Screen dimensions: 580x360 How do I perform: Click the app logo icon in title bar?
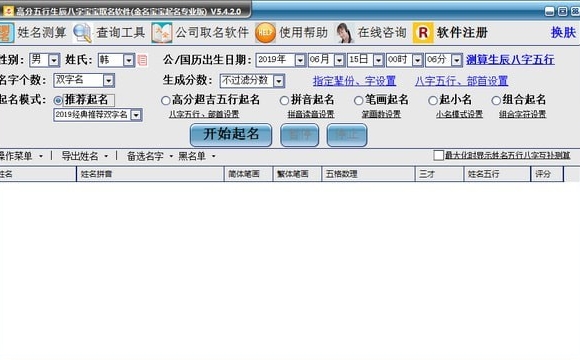pyautogui.click(x=8, y=11)
